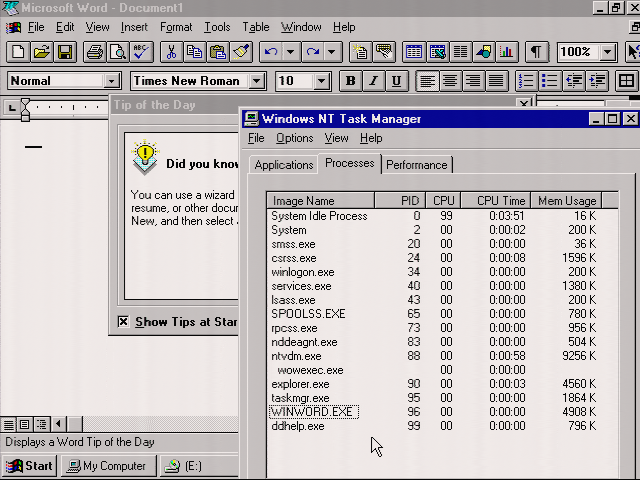The height and width of the screenshot is (480, 640).
Task: Run the ABC Spelling check icon
Action: [x=142, y=52]
